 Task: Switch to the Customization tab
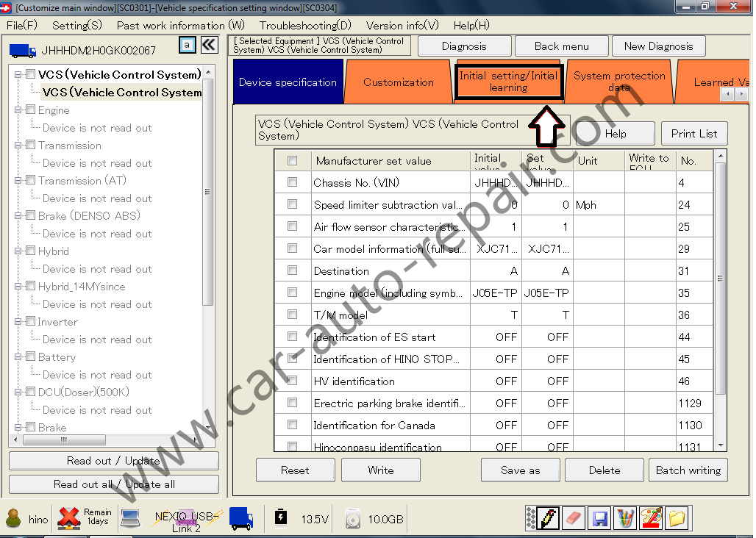click(399, 82)
